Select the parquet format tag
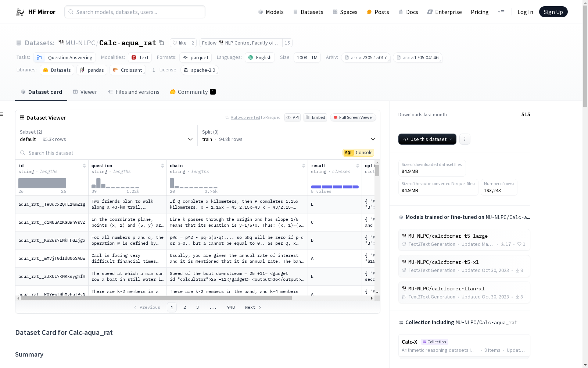588x368 pixels. point(196,57)
